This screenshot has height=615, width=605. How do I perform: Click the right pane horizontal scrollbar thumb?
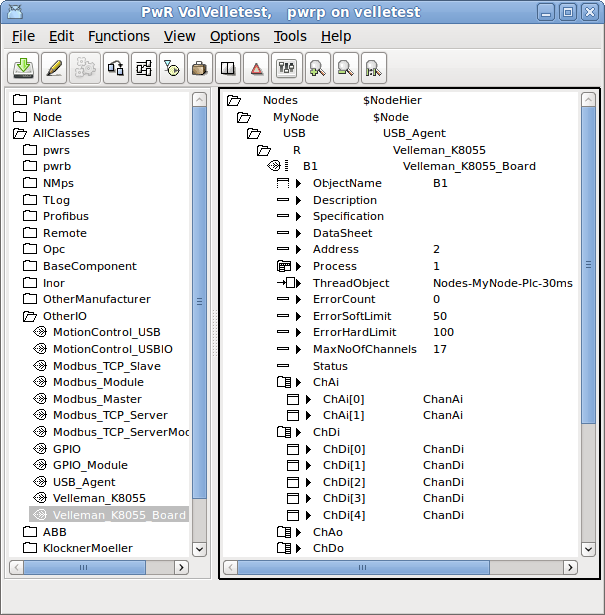pyautogui.click(x=363, y=567)
